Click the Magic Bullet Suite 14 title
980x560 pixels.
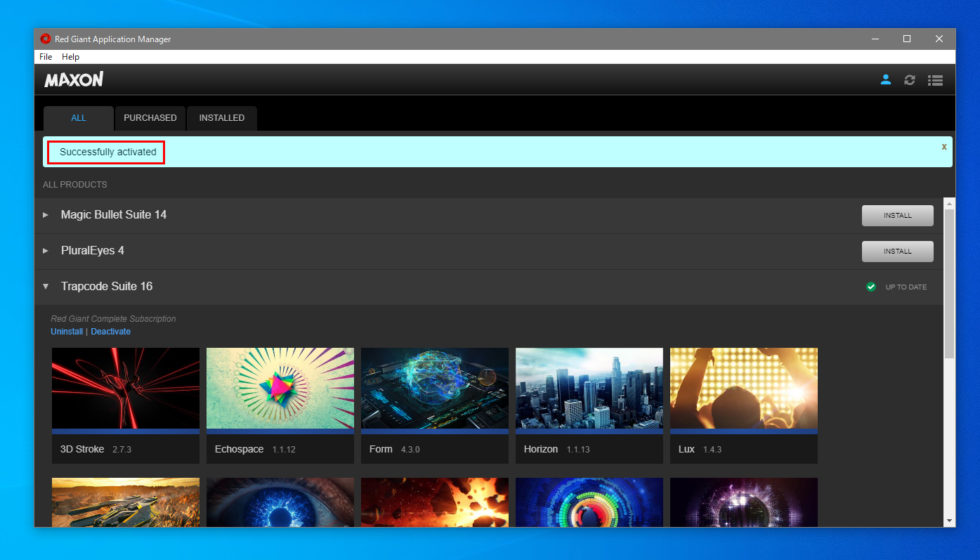point(114,215)
